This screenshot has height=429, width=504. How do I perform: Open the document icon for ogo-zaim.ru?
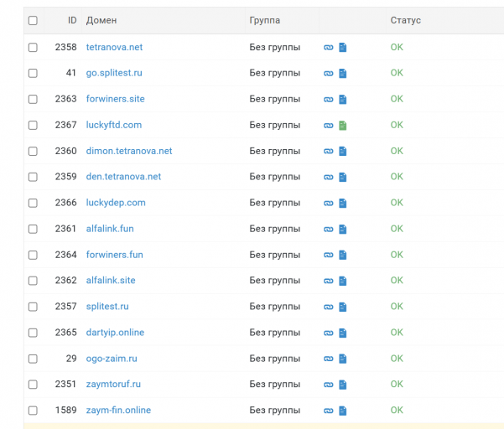[x=343, y=359]
